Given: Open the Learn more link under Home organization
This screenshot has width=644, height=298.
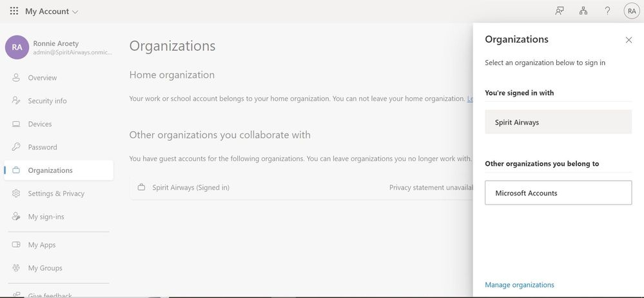Looking at the screenshot, I should 470,99.
